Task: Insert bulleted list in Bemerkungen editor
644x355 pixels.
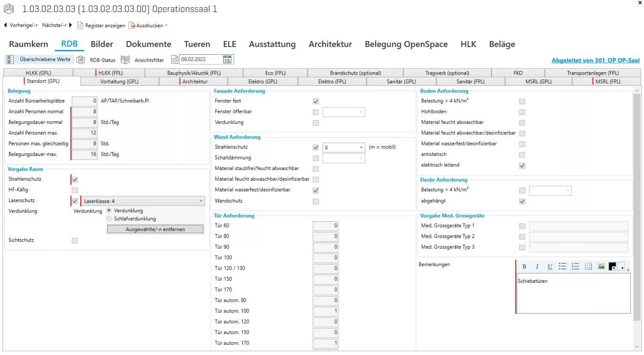Action: tap(563, 267)
